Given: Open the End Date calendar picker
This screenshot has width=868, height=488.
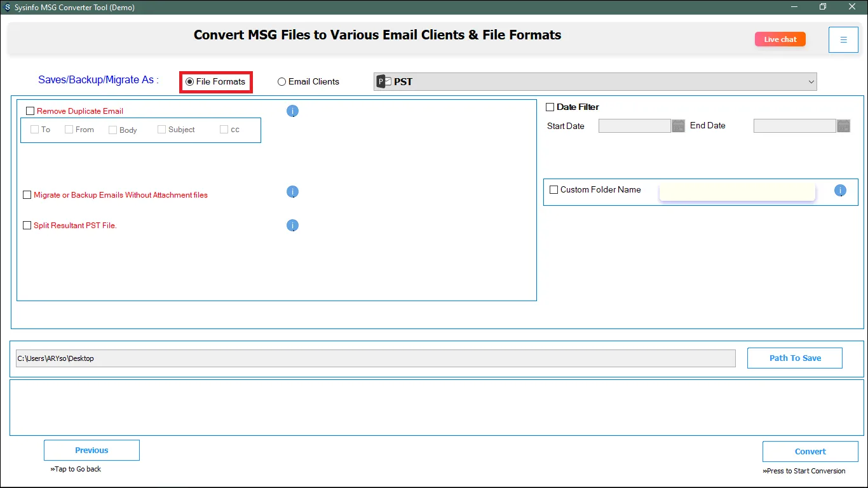Looking at the screenshot, I should (x=843, y=126).
